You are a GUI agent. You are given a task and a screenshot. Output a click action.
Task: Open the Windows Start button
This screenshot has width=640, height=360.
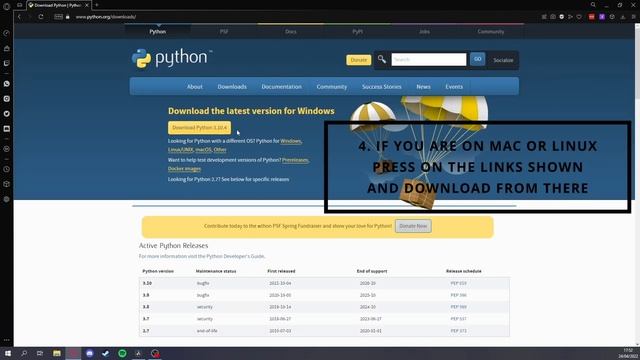tap(7, 353)
